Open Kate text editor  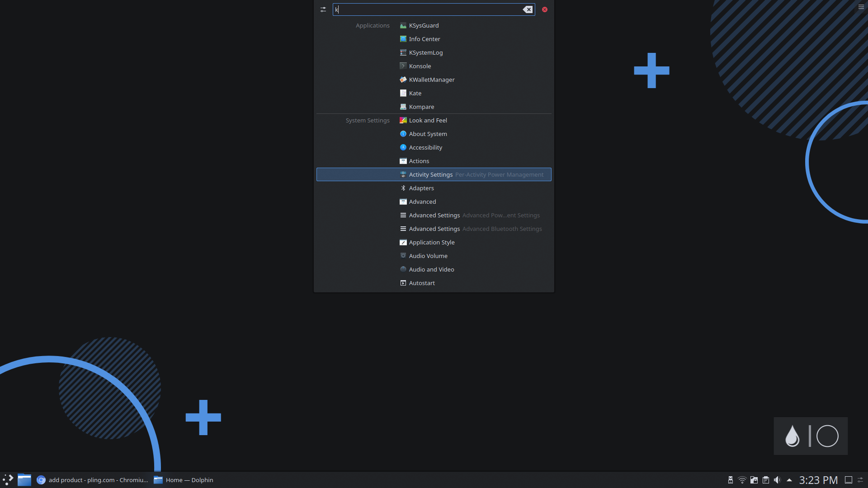pos(434,93)
